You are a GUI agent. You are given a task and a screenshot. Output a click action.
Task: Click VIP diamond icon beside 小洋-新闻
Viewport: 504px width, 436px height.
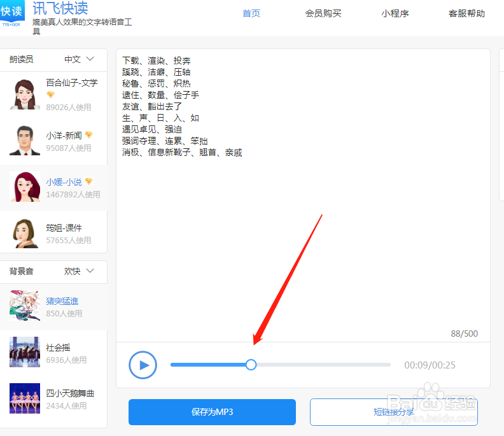point(88,135)
